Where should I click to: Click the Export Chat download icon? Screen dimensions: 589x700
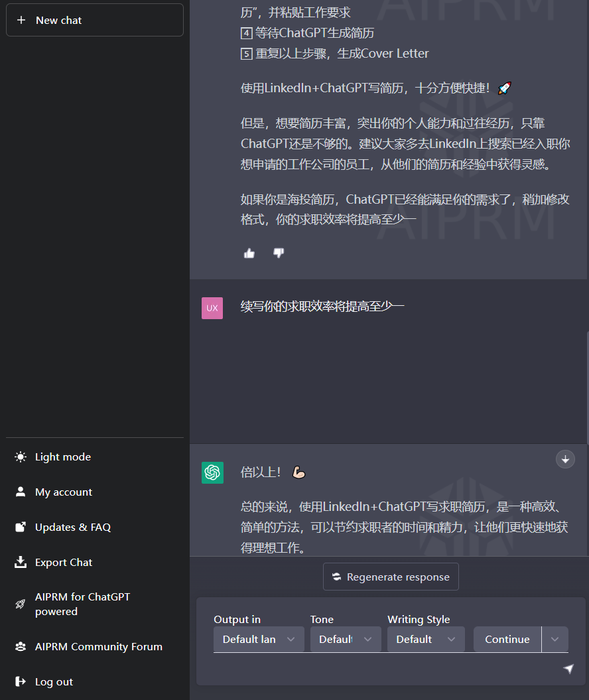point(19,562)
